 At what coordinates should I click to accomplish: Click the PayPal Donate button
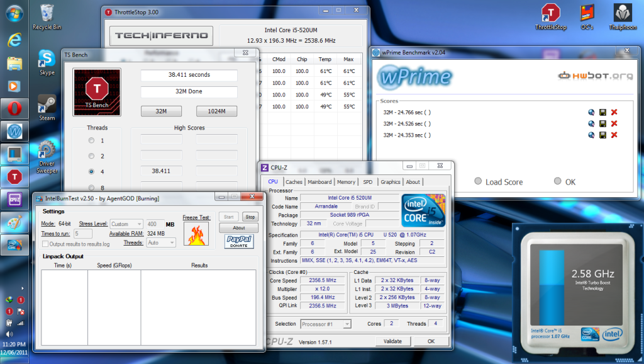pos(238,241)
